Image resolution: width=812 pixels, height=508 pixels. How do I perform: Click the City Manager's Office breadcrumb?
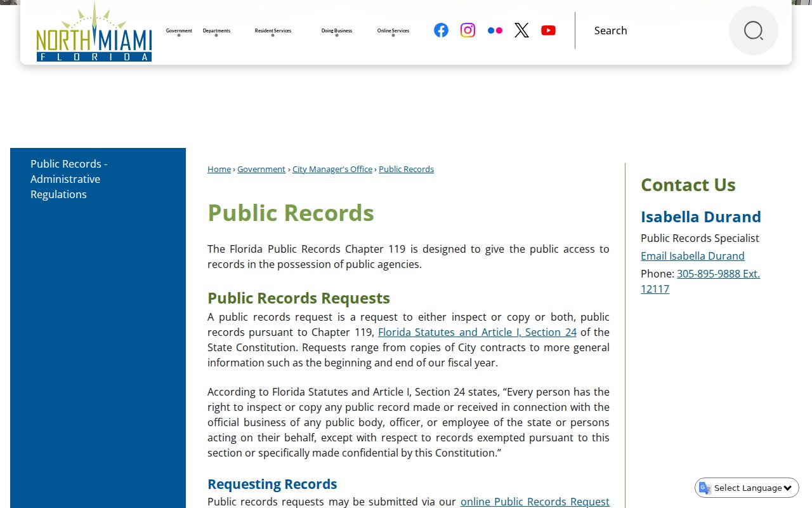tap(332, 169)
